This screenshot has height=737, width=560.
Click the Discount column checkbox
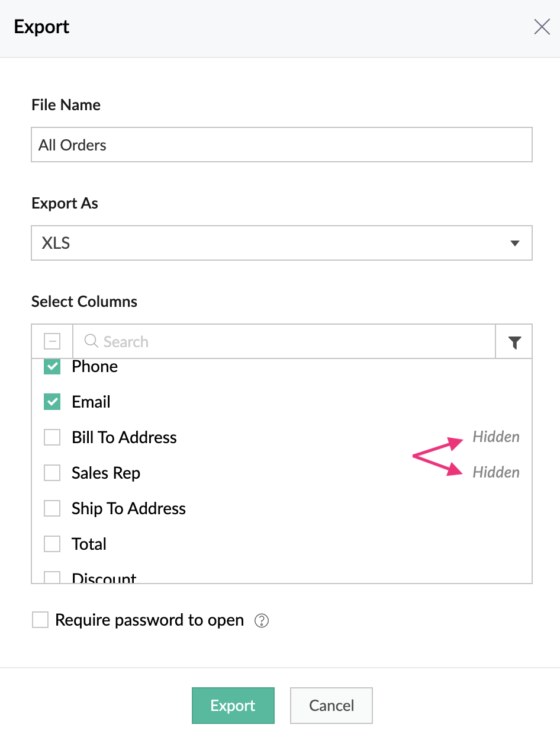(52, 578)
